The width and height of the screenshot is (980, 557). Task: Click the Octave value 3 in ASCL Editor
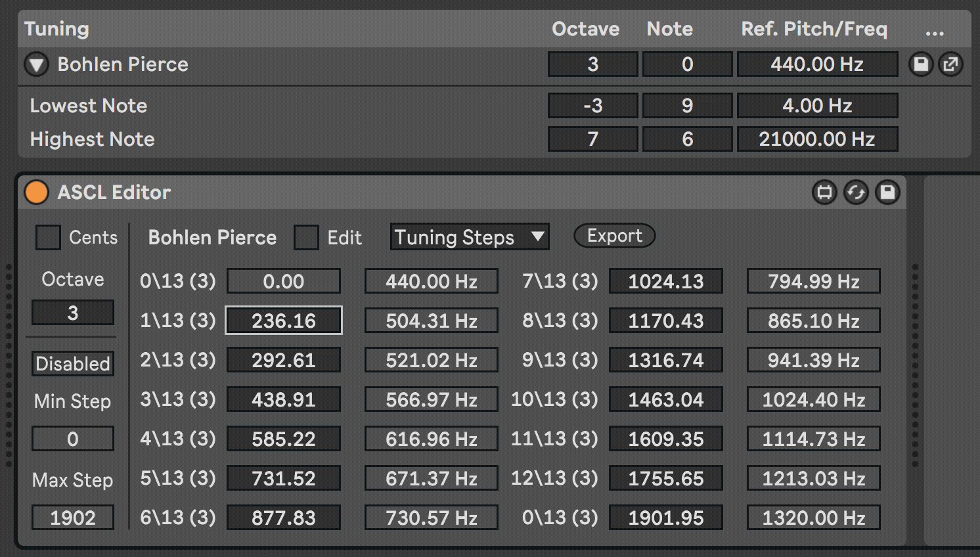(x=73, y=313)
